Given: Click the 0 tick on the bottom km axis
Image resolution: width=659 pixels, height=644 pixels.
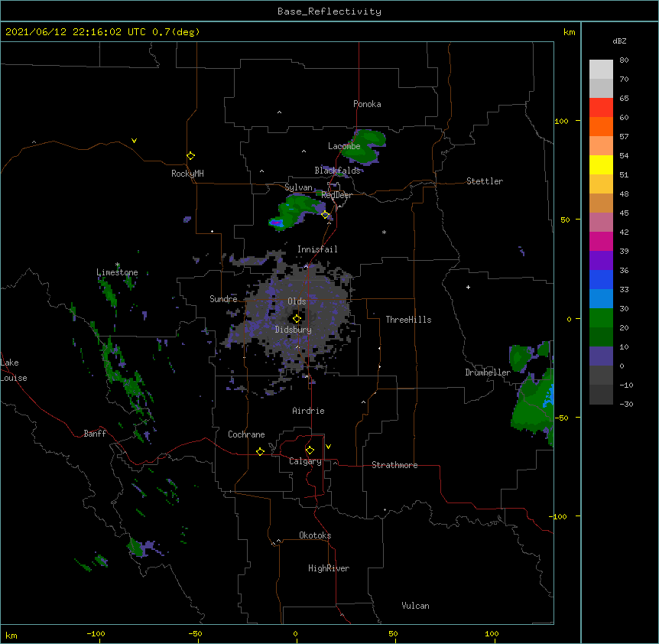Looking at the screenshot, I should pyautogui.click(x=295, y=633).
